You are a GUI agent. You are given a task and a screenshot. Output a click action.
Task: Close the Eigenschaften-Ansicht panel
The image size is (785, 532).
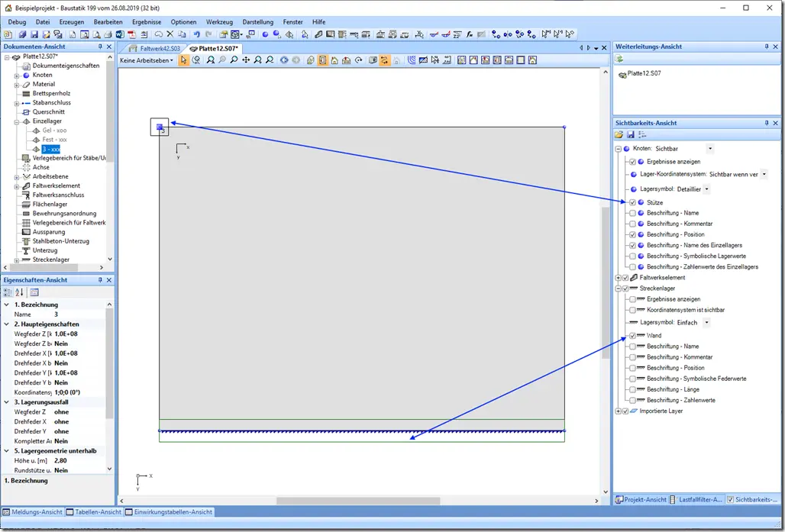[108, 280]
